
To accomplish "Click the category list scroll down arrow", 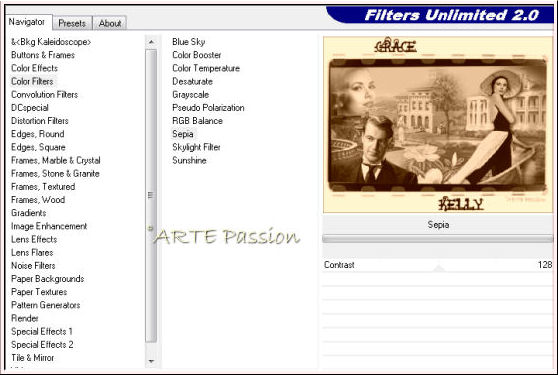I will pyautogui.click(x=151, y=361).
